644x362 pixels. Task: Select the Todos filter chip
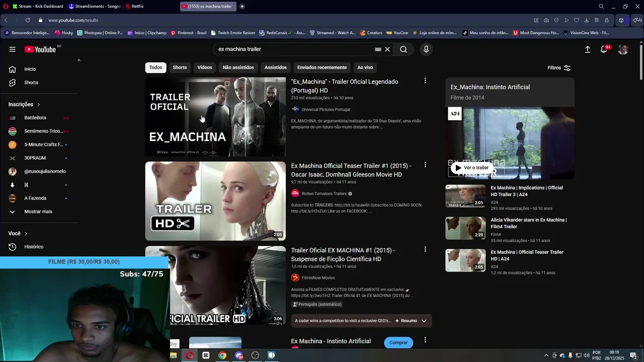coord(156,67)
